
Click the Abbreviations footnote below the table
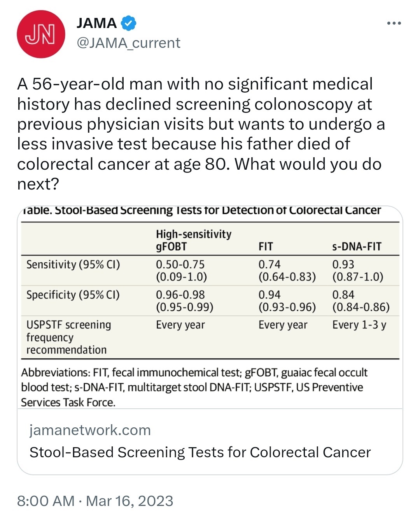[x=194, y=387]
